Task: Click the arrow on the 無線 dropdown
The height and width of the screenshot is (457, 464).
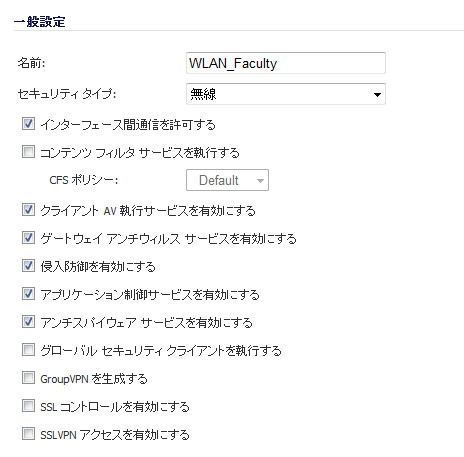Action: pyautogui.click(x=377, y=95)
